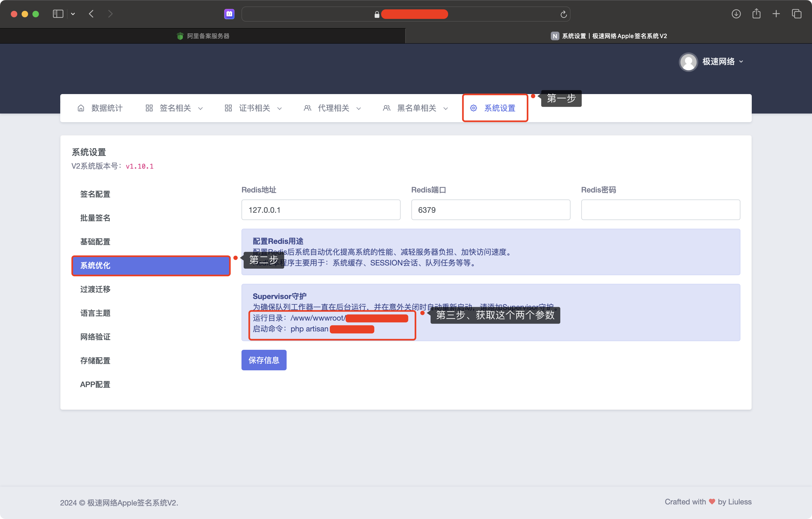Click the Crafted with by Liuless text
Screen dimensions: 812x519
click(708, 502)
